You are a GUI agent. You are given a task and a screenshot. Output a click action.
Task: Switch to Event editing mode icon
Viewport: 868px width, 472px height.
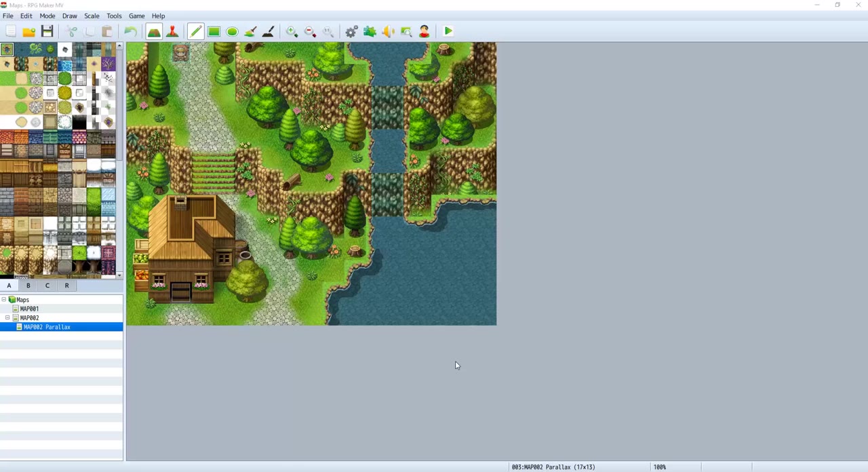point(172,31)
